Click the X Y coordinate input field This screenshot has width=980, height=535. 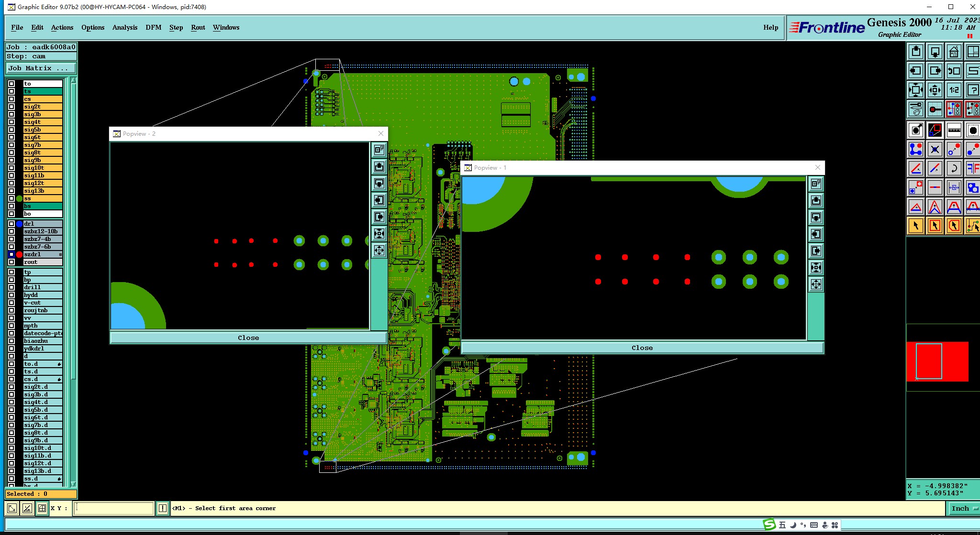(113, 508)
